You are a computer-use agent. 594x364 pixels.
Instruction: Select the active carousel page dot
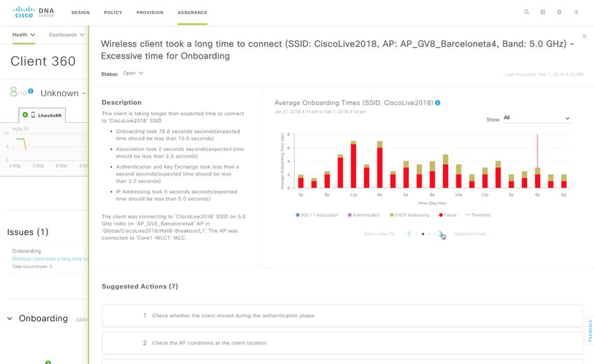point(423,234)
